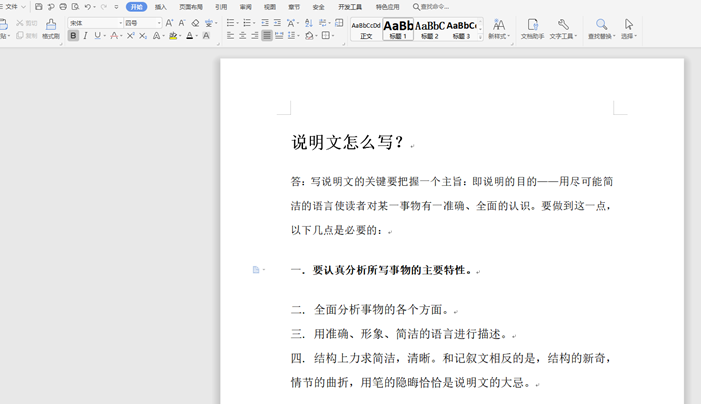The height and width of the screenshot is (404, 701).
Task: Apply the 标题 1 heading style
Action: [x=398, y=29]
